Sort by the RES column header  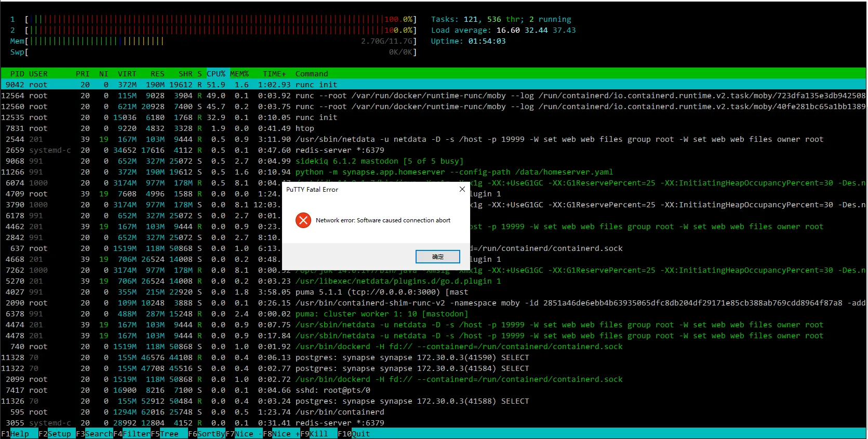[x=157, y=74]
